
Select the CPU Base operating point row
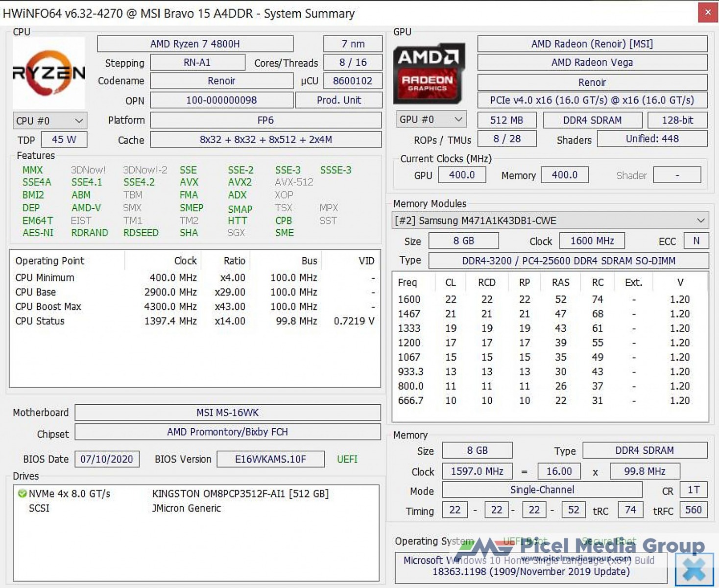(x=195, y=292)
